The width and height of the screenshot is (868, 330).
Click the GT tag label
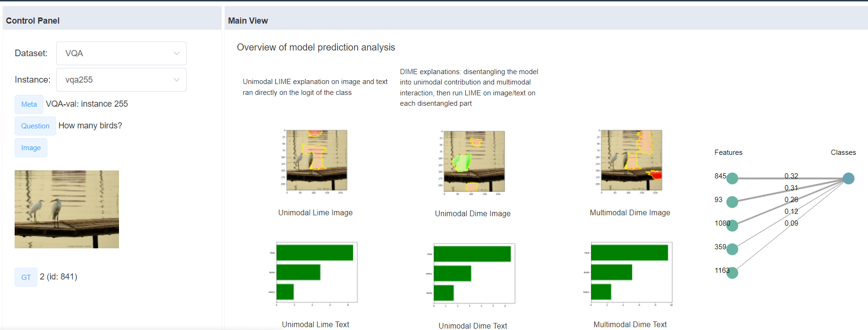pyautogui.click(x=26, y=277)
